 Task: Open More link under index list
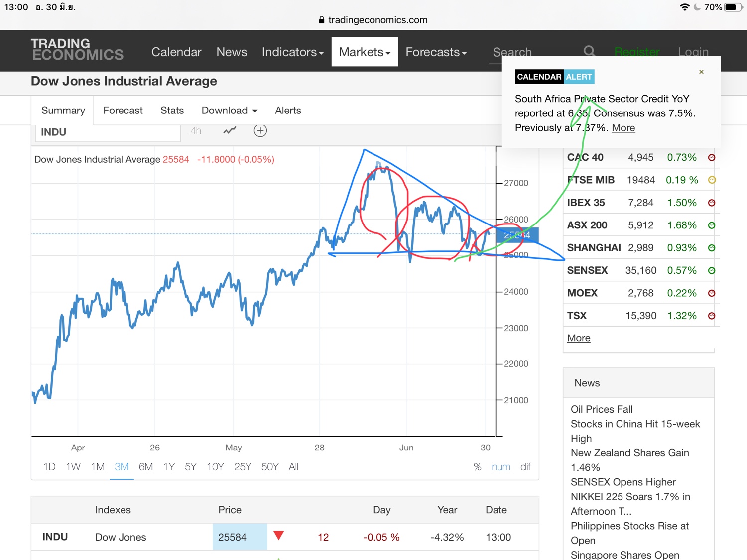tap(579, 338)
